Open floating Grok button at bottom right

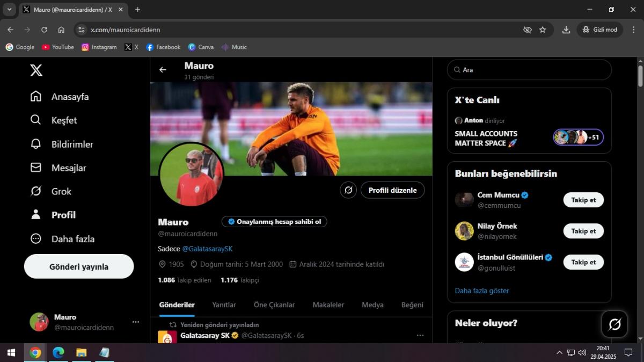[x=614, y=324]
